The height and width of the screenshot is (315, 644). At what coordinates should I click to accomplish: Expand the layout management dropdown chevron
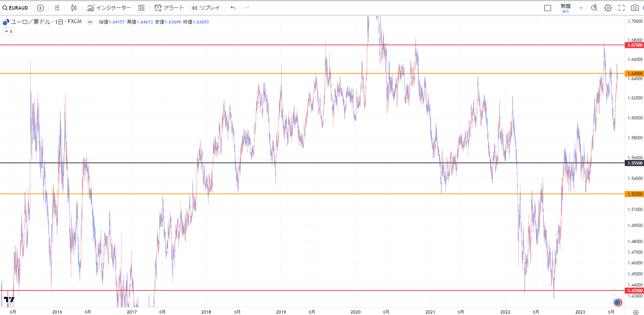[x=581, y=8]
